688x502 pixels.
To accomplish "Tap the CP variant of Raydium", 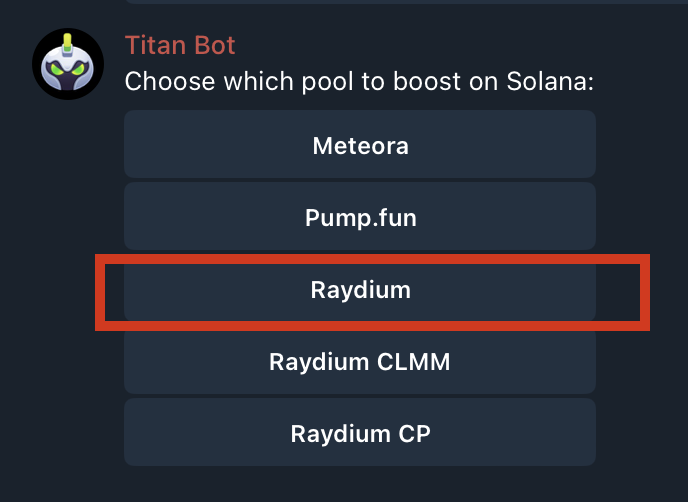I will pyautogui.click(x=360, y=433).
